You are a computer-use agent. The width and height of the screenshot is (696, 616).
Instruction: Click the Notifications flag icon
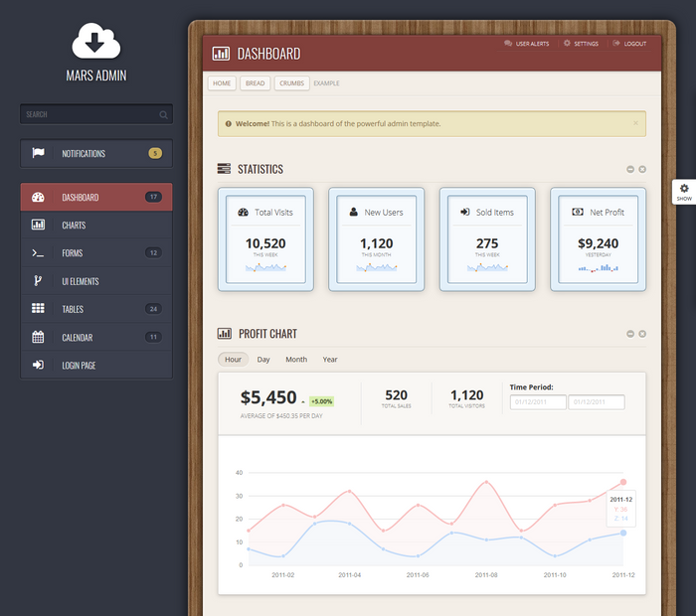tap(38, 153)
